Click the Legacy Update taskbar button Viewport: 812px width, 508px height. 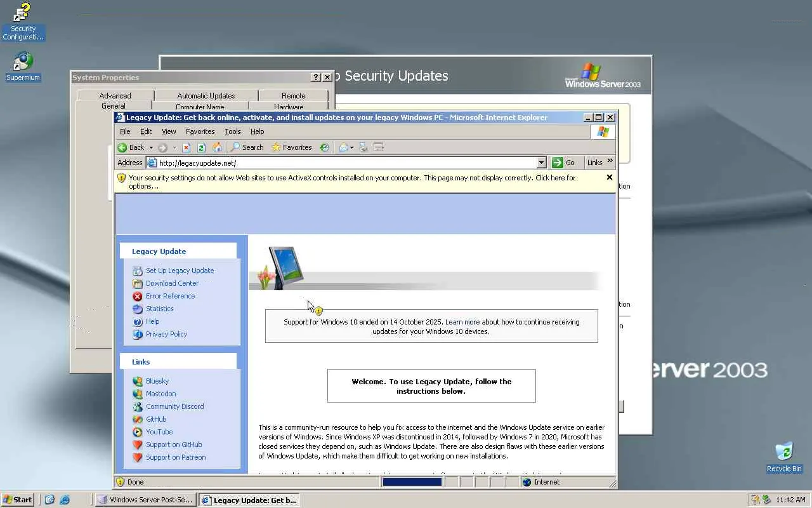click(x=249, y=500)
